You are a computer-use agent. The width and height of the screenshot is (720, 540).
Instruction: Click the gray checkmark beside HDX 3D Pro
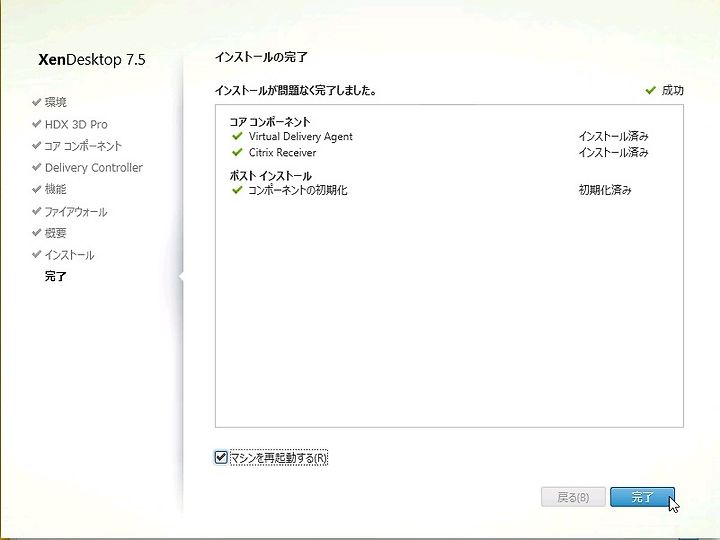(x=37, y=124)
